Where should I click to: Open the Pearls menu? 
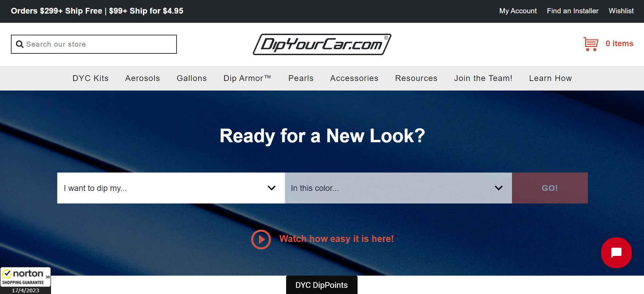pyautogui.click(x=301, y=78)
